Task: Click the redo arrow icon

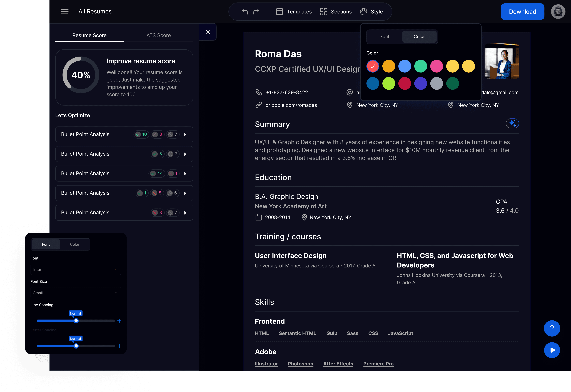Action: pyautogui.click(x=256, y=12)
